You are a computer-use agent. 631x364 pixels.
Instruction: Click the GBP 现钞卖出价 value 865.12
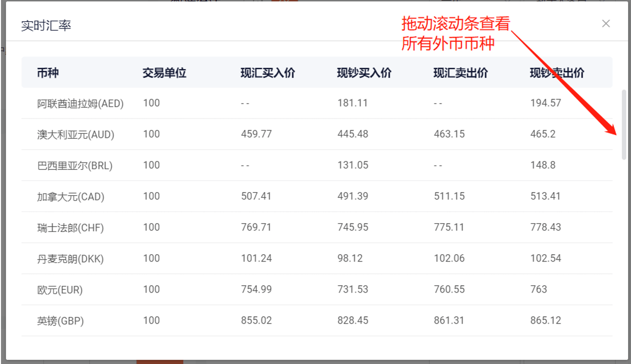coord(545,320)
